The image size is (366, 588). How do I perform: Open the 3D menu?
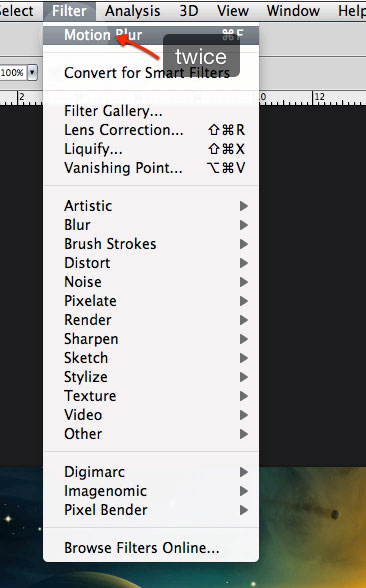pyautogui.click(x=189, y=11)
